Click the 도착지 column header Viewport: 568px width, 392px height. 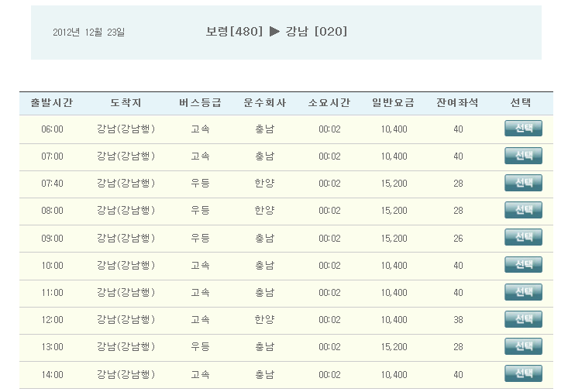tap(126, 103)
